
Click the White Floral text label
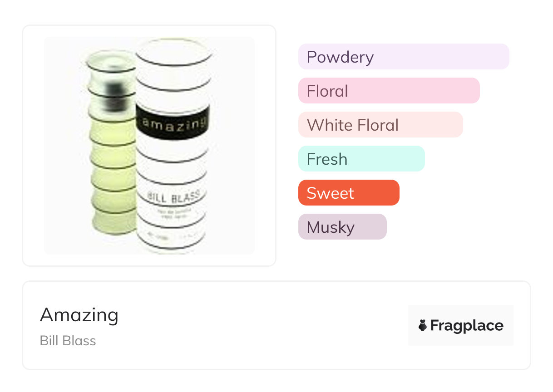[x=352, y=125]
